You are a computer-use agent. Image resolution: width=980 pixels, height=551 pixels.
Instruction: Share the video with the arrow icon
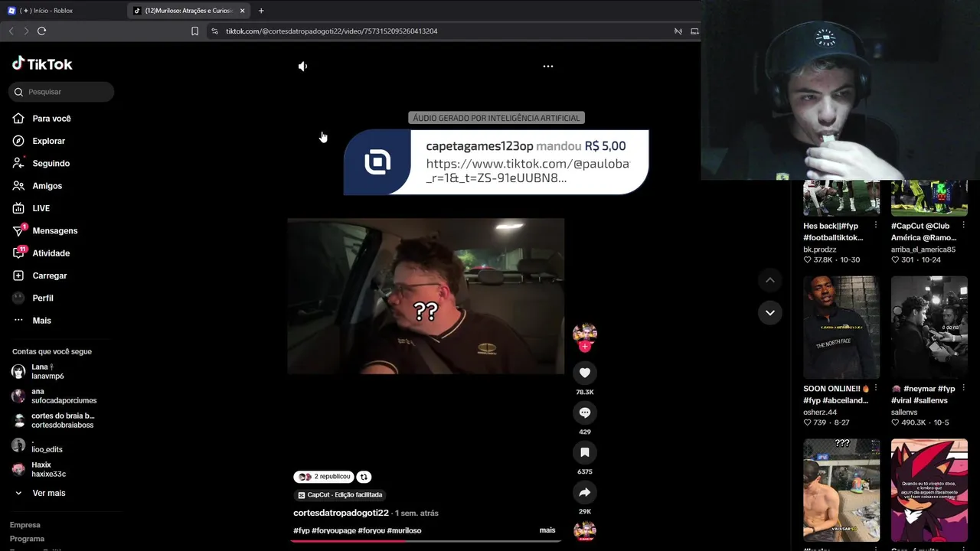pyautogui.click(x=585, y=492)
